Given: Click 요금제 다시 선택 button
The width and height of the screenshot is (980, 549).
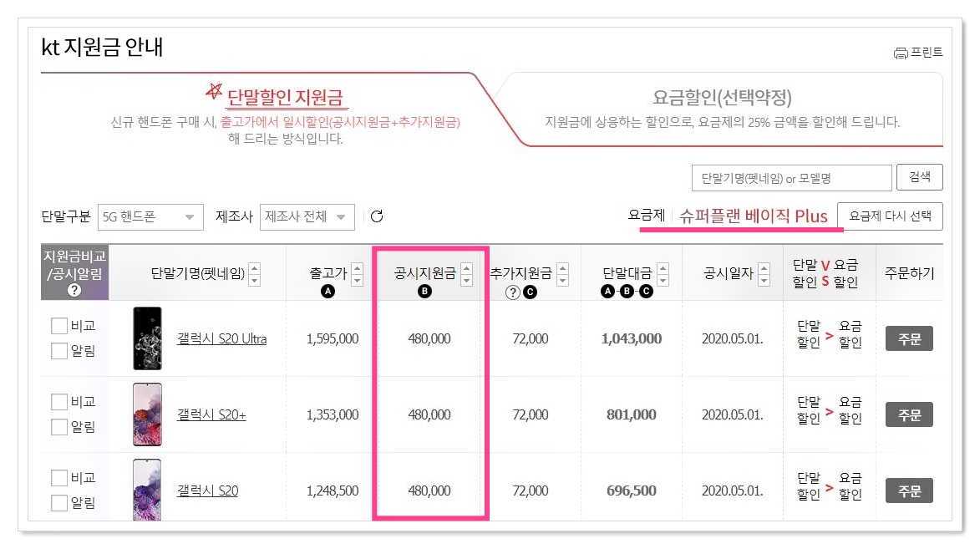Looking at the screenshot, I should pyautogui.click(x=890, y=216).
